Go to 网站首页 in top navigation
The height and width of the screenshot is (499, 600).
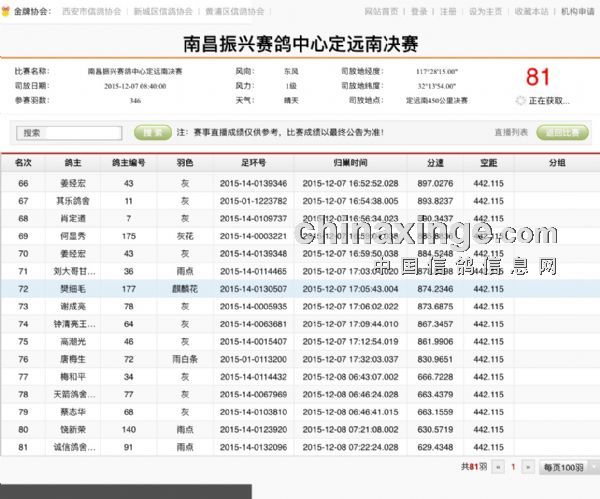tap(381, 11)
